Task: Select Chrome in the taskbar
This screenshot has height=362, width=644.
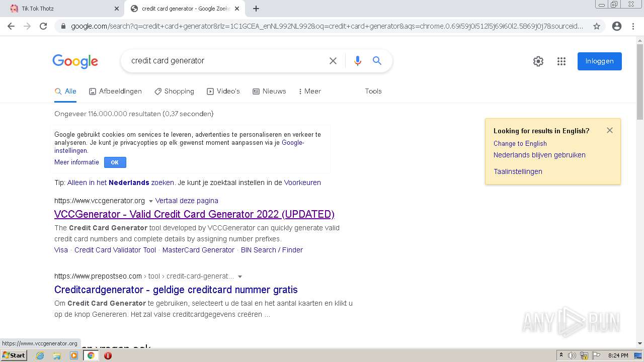Action: pyautogui.click(x=91, y=355)
